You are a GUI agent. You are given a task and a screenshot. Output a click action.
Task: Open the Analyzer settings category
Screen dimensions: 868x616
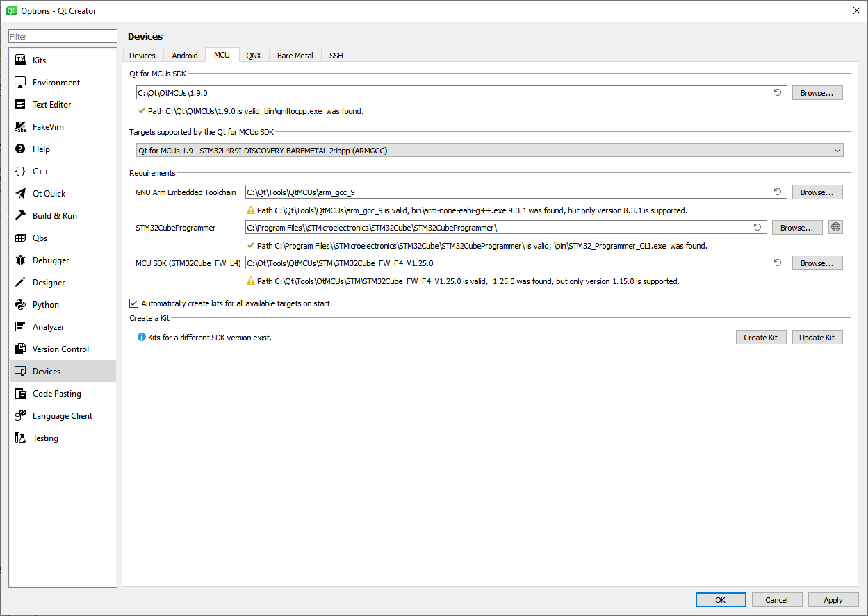[48, 327]
